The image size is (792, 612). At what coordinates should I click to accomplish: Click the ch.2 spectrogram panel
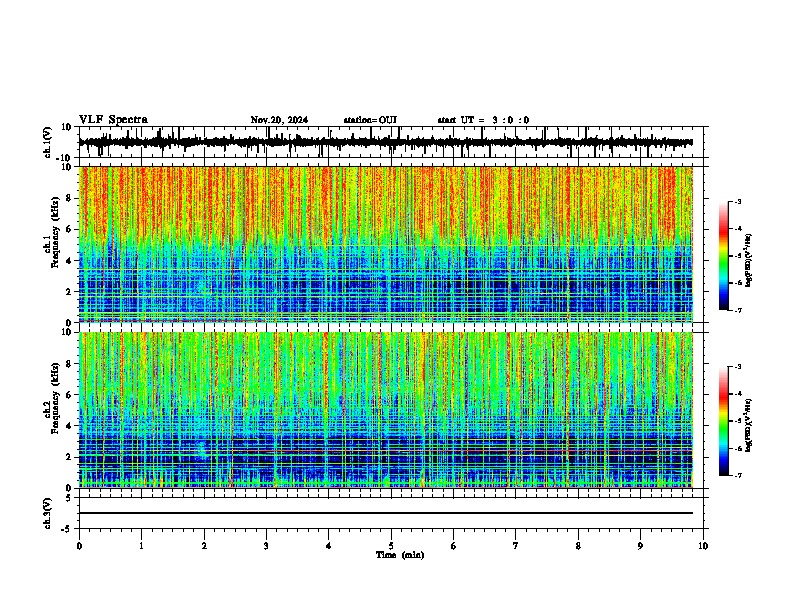click(x=386, y=410)
